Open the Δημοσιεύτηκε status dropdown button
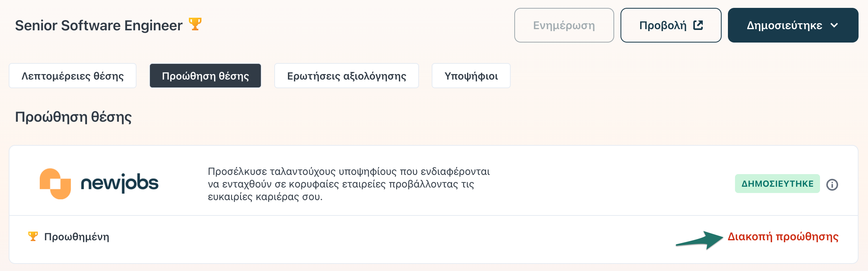Screen dimensions: 868x271 click(x=793, y=25)
